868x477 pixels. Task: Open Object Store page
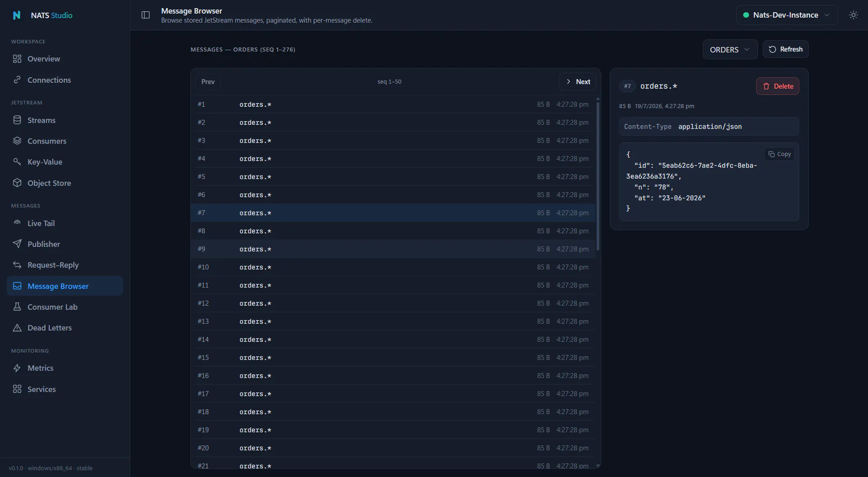[x=65, y=183]
